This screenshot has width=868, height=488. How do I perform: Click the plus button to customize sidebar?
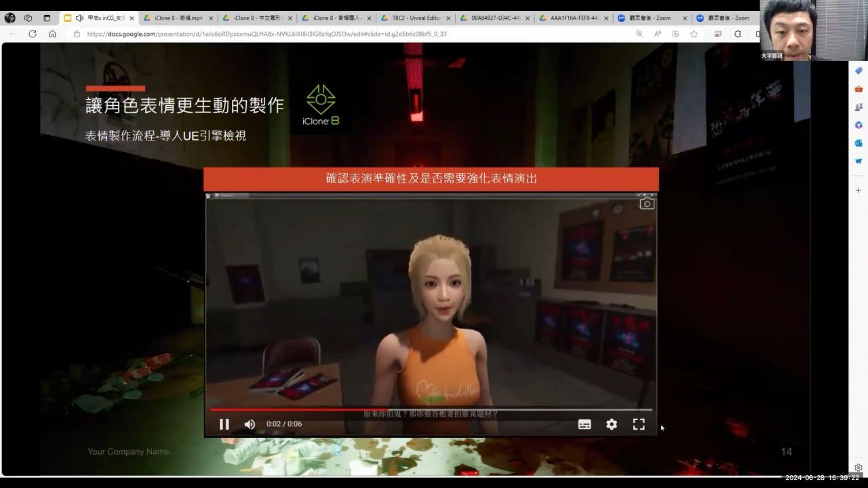(x=859, y=190)
